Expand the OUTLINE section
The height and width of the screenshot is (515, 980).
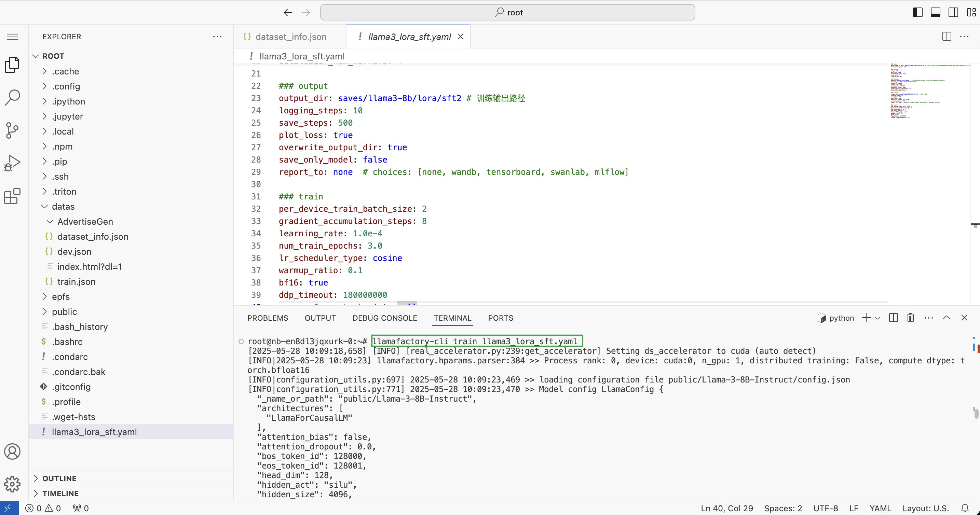[131, 478]
